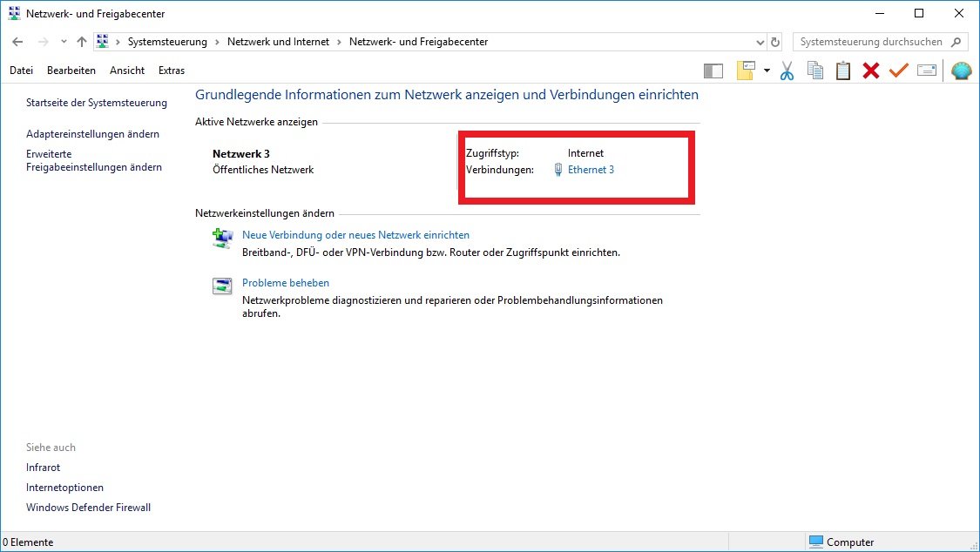Open the Probleme beheben link
Screen dimensions: 980x552
pos(286,283)
